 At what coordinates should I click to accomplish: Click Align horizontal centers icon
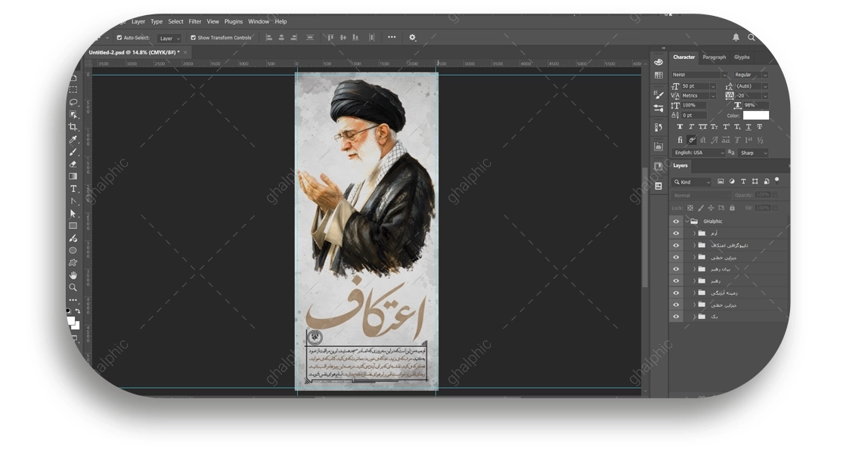pyautogui.click(x=281, y=38)
